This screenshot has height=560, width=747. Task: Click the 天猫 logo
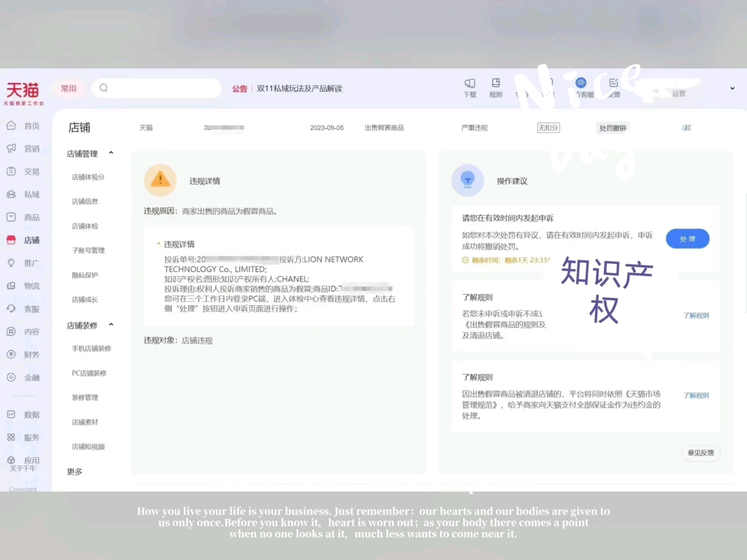click(23, 93)
